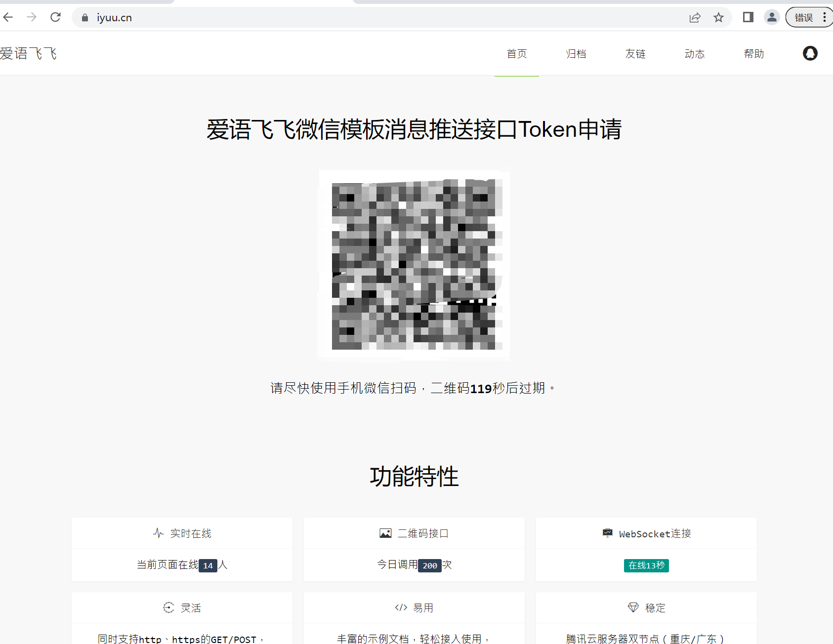The height and width of the screenshot is (644, 833).
Task: Open the QQ penguin icon
Action: (810, 53)
